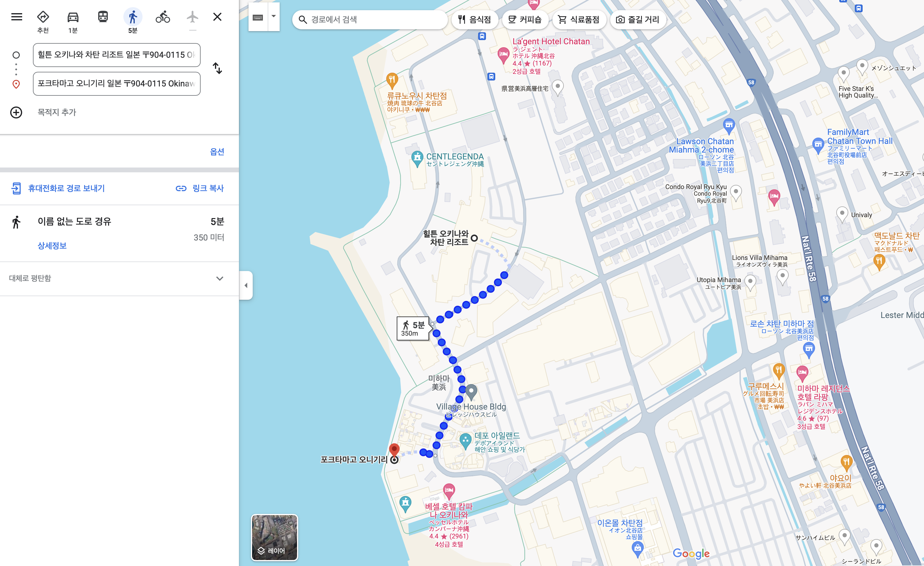Open the CENTLEGENDA marker
This screenshot has width=924, height=566.
tap(417, 159)
